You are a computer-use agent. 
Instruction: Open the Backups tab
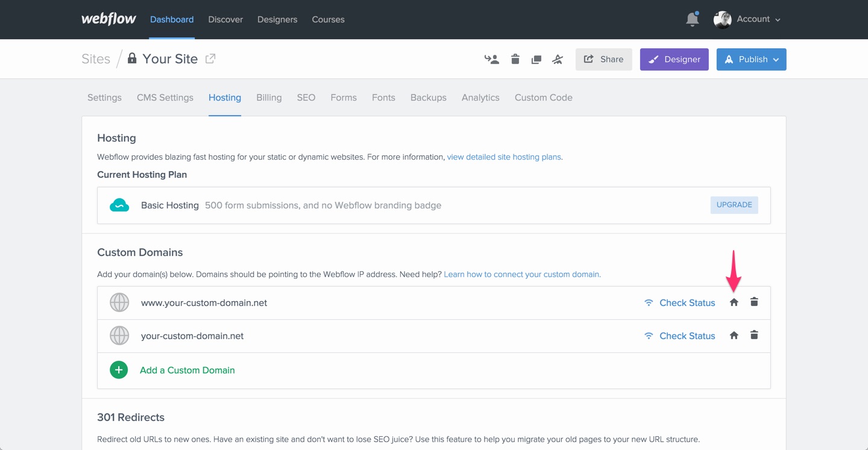429,98
